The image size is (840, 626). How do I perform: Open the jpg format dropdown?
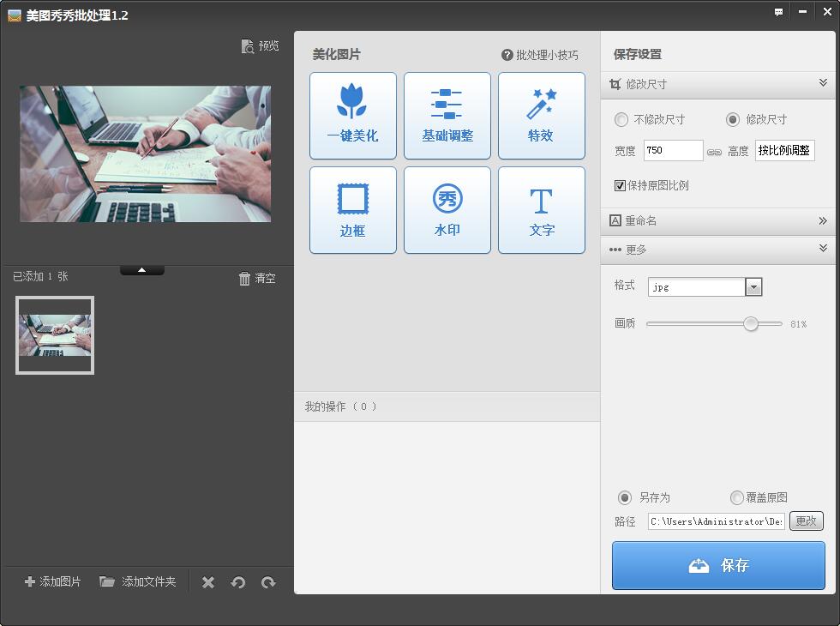click(x=753, y=285)
